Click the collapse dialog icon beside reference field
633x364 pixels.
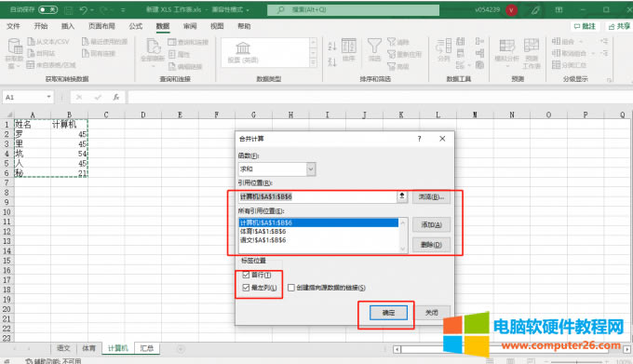tap(402, 196)
